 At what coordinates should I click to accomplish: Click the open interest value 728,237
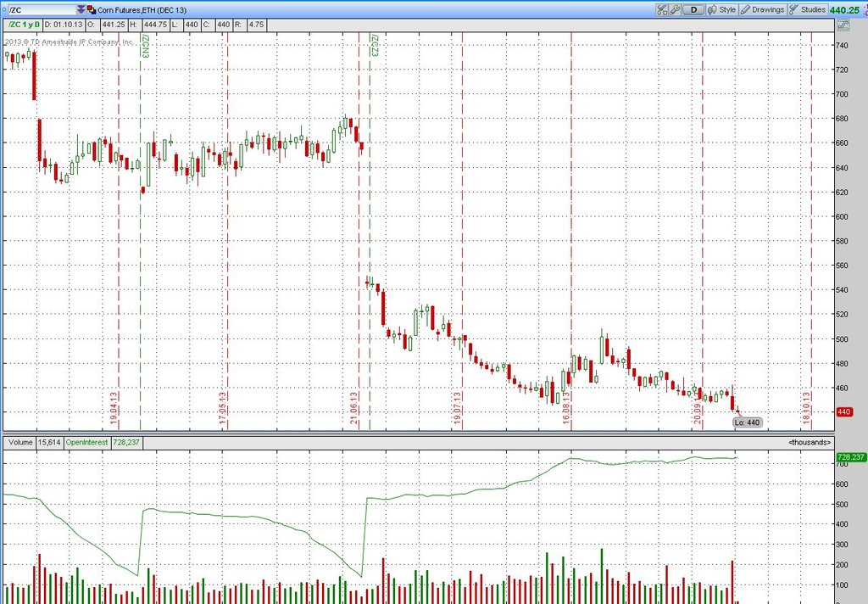[x=126, y=442]
